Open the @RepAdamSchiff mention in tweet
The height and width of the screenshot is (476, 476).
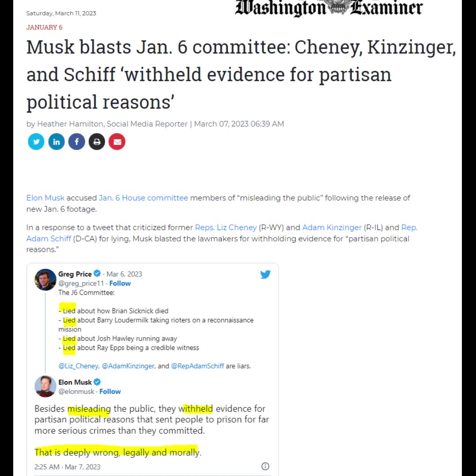click(x=197, y=366)
